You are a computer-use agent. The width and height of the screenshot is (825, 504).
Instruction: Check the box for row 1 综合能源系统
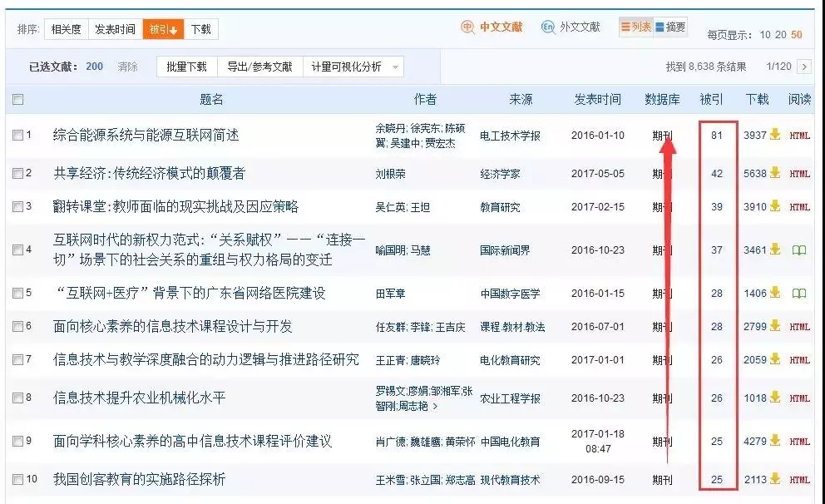click(x=18, y=136)
